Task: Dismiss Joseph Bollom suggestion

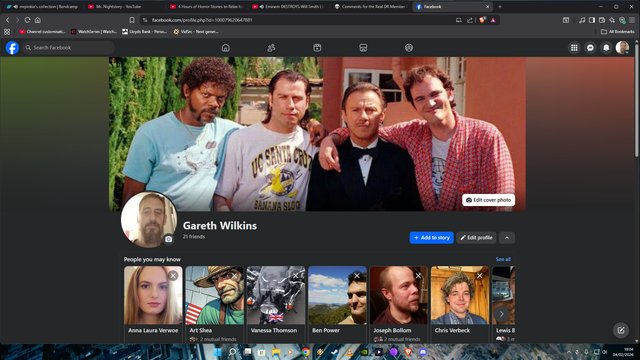Action: [418, 276]
